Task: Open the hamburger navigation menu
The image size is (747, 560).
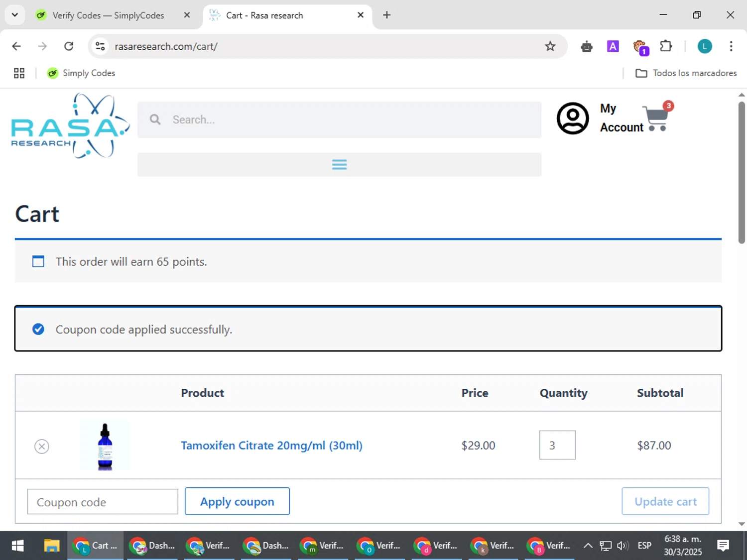Action: coord(339,164)
